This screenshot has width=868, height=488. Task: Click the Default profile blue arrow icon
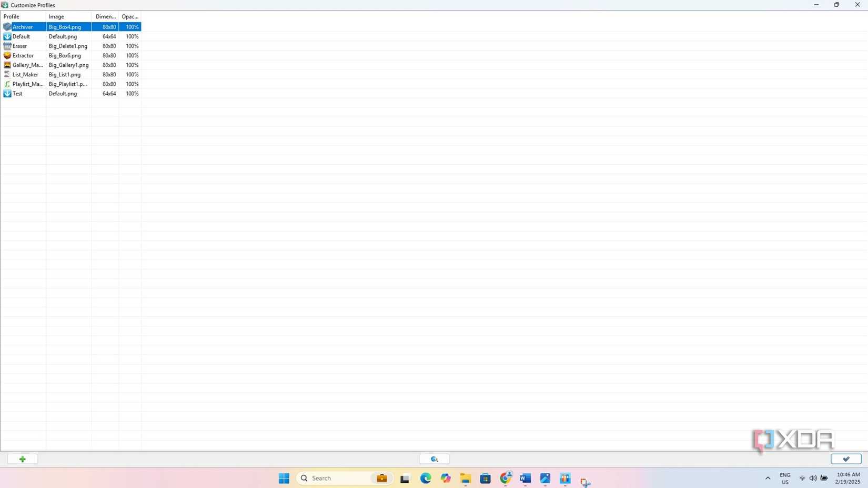click(7, 36)
